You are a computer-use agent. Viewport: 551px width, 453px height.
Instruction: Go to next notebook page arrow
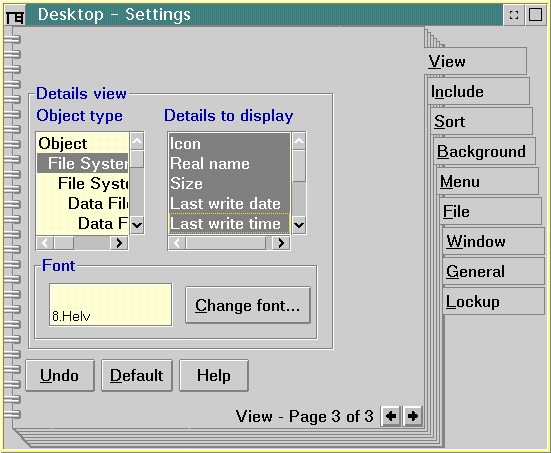[413, 416]
